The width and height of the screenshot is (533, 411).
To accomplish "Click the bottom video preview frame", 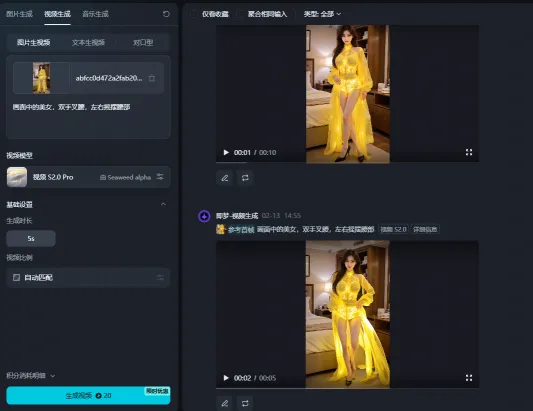I will click(x=348, y=314).
